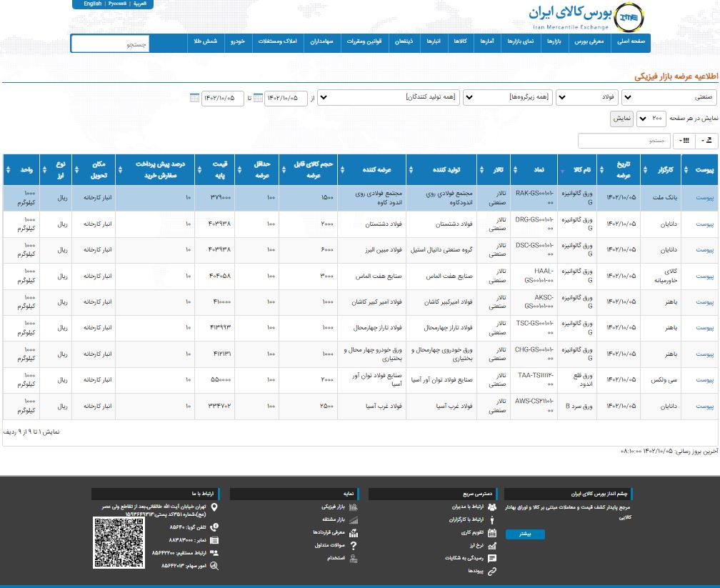Click the icon beside ارتباط مستقیم

pos(214,553)
